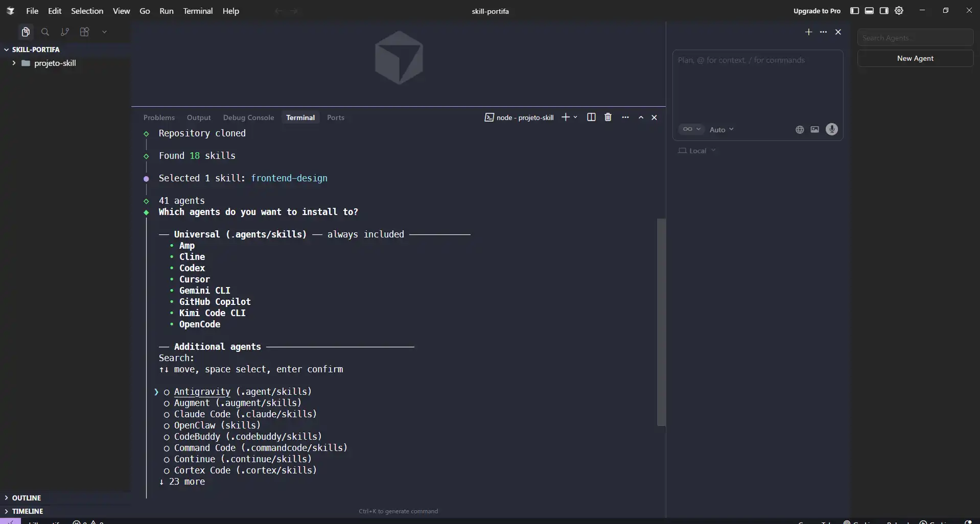Toggle the secondary sidebar layout icon
The width and height of the screenshot is (980, 524).
point(884,11)
